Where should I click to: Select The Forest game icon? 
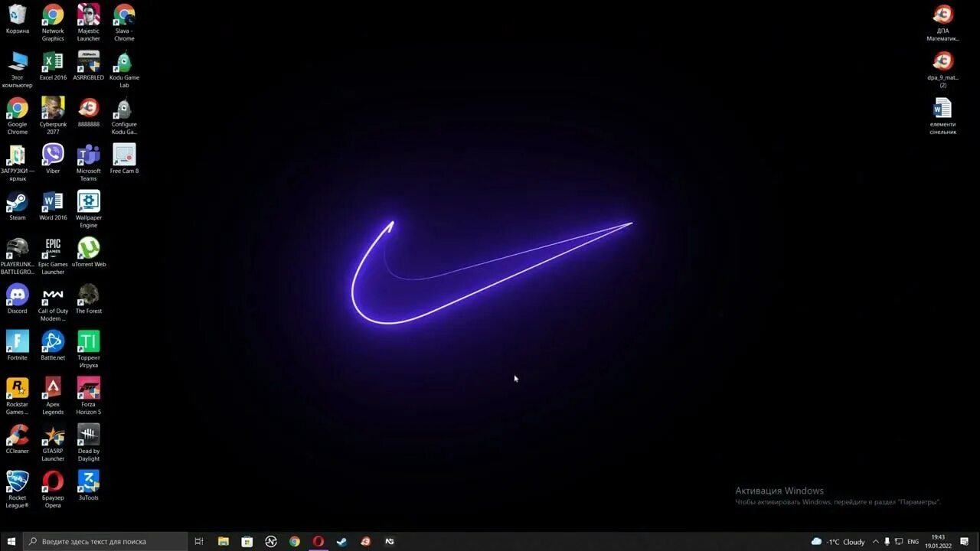coord(89,299)
